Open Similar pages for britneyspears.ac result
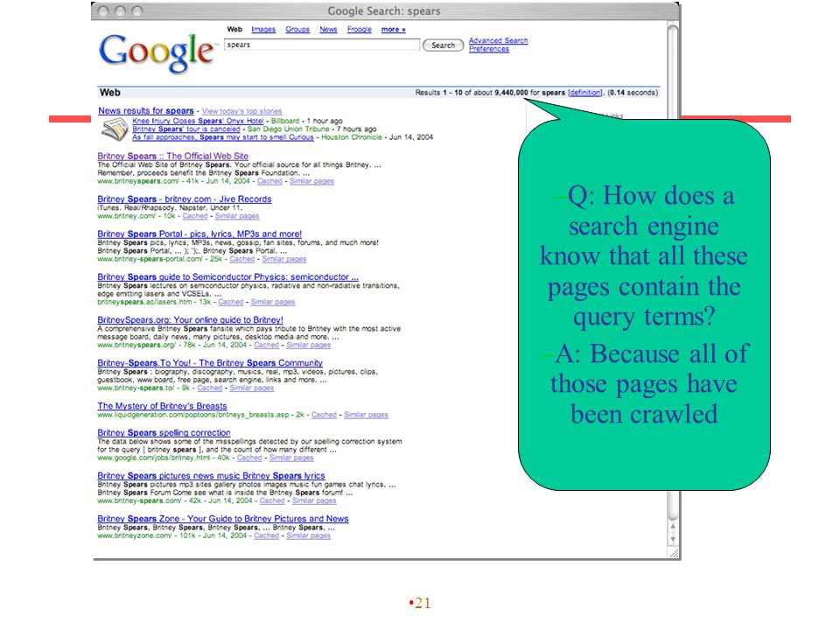This screenshot has height=630, width=840. [273, 302]
